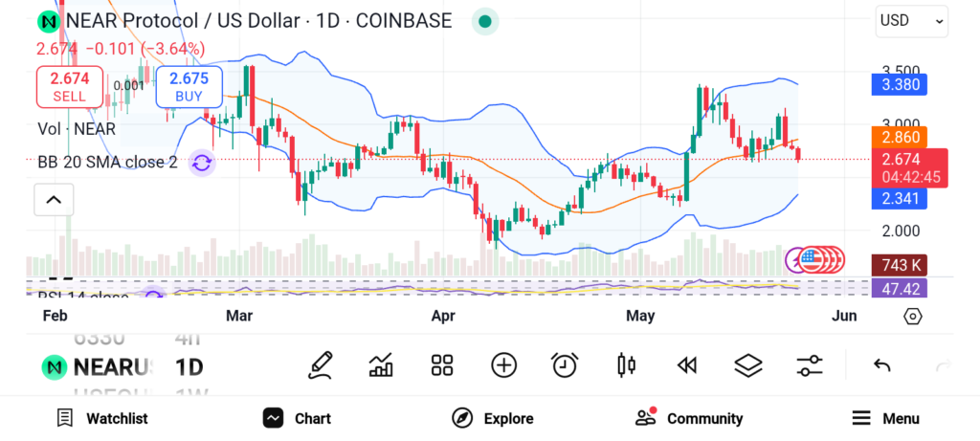This screenshot has height=441, width=980.
Task: Click the 3.380 upper band price label
Action: point(899,84)
